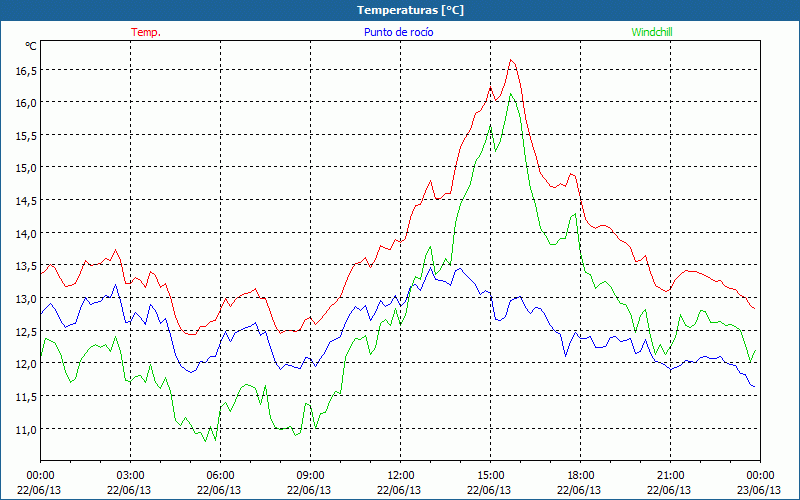Image resolution: width=800 pixels, height=500 pixels.
Task: Select the 21:00 time axis label
Action: pos(670,475)
